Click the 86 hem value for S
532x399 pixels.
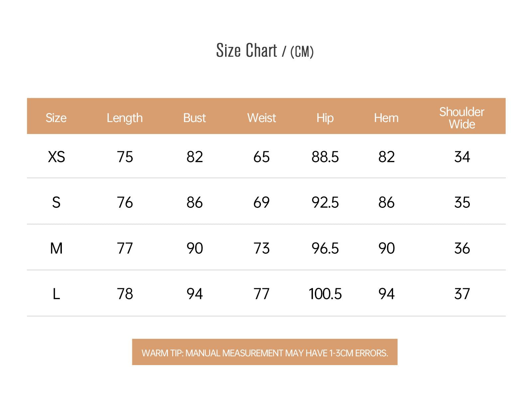[386, 202]
